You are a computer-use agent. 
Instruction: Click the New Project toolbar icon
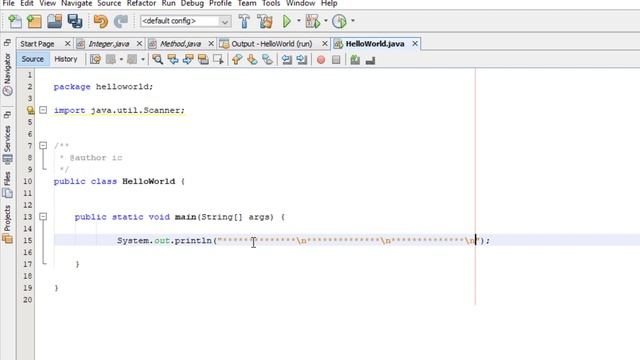point(34,21)
